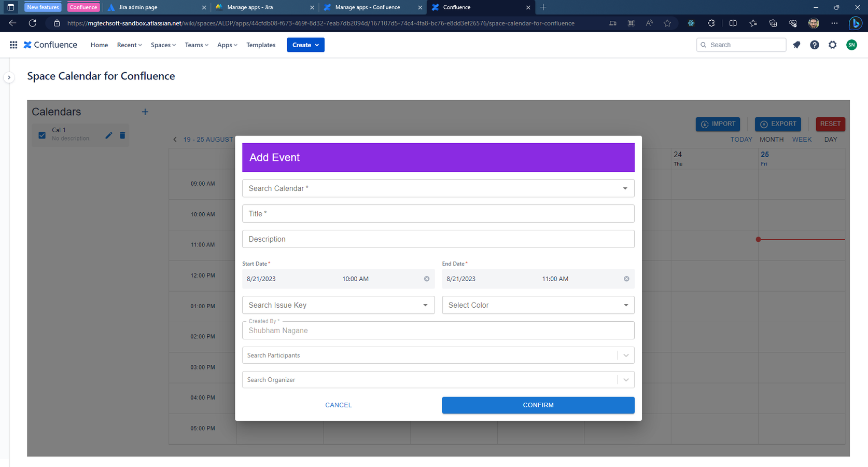Add a new calendar with plus icon
The image size is (868, 467).
click(145, 112)
